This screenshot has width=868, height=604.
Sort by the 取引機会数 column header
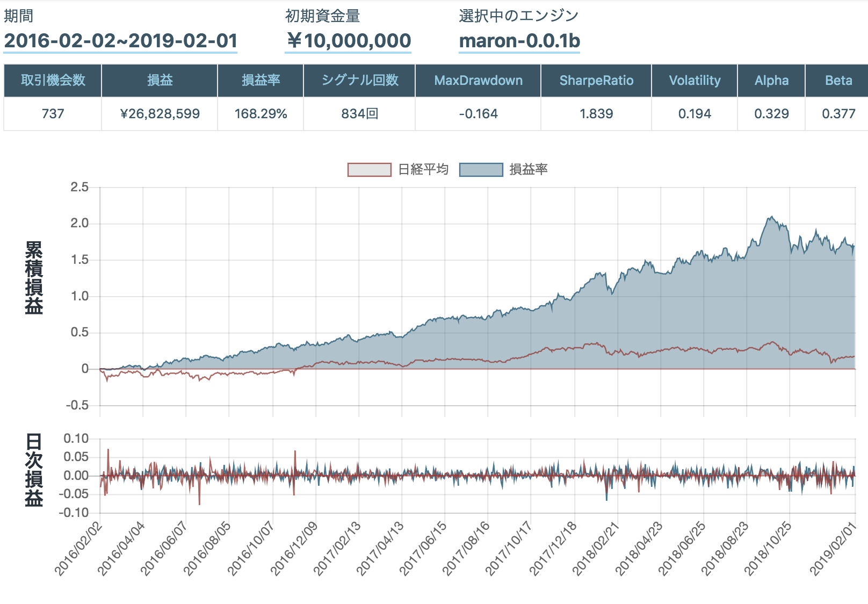point(52,81)
